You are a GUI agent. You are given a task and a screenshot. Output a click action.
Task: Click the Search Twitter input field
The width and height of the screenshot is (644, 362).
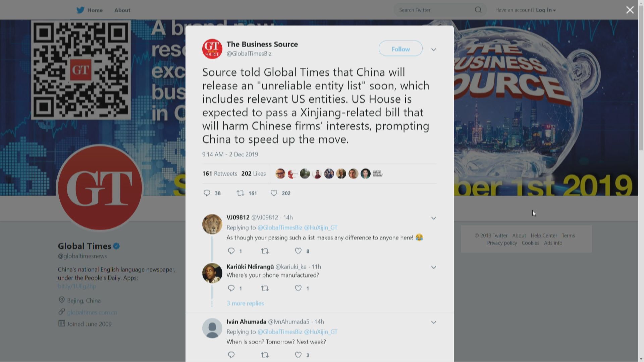click(x=434, y=10)
